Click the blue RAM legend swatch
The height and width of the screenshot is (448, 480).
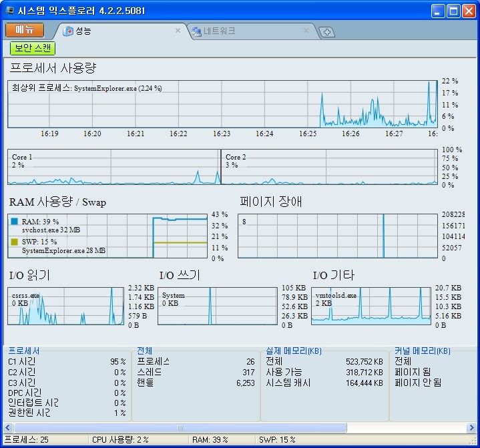point(15,222)
